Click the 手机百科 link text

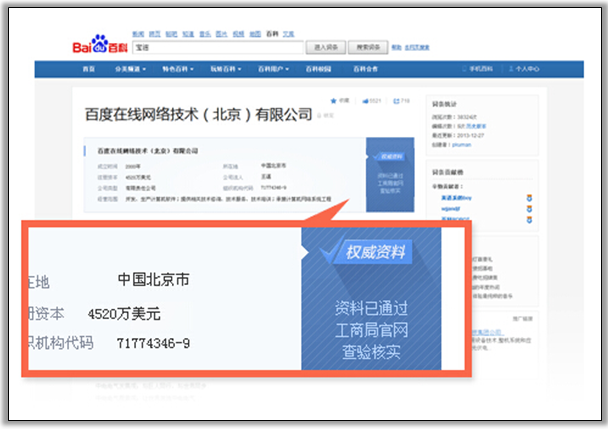481,69
